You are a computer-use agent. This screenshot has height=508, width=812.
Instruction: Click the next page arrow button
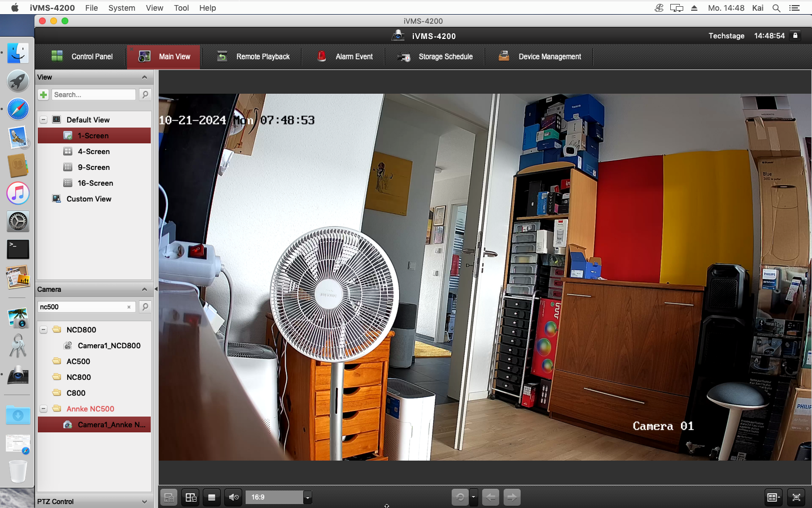point(512,497)
